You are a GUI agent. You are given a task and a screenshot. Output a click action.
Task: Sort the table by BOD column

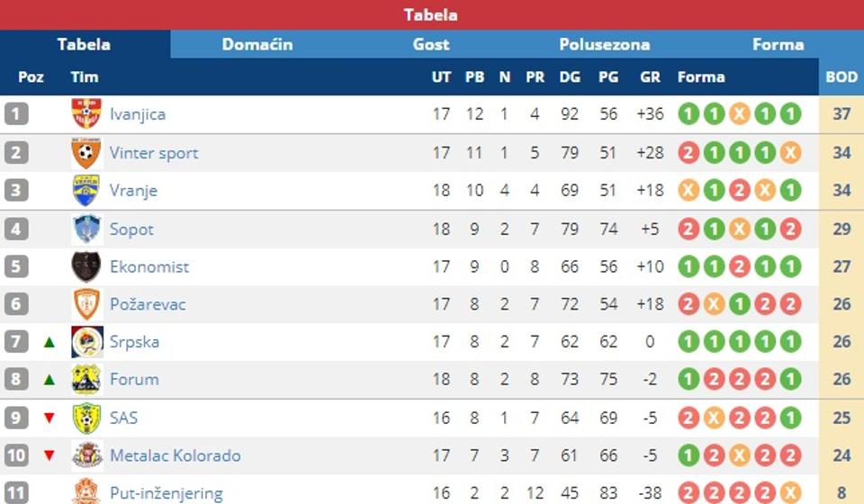[x=841, y=77]
